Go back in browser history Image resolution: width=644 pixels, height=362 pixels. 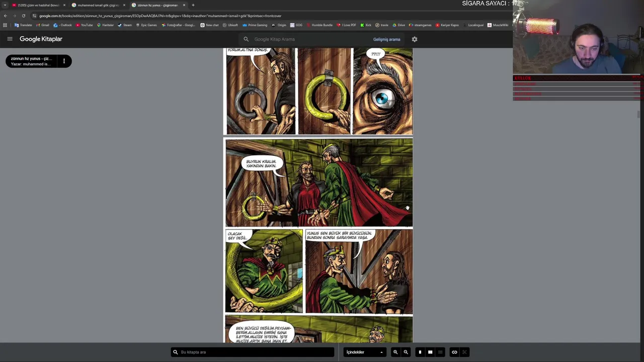pos(6,16)
